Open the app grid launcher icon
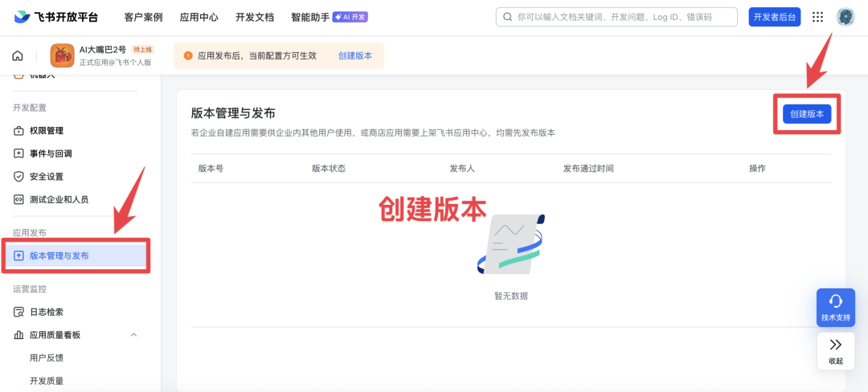Screen dimensions: 868x392 click(817, 17)
